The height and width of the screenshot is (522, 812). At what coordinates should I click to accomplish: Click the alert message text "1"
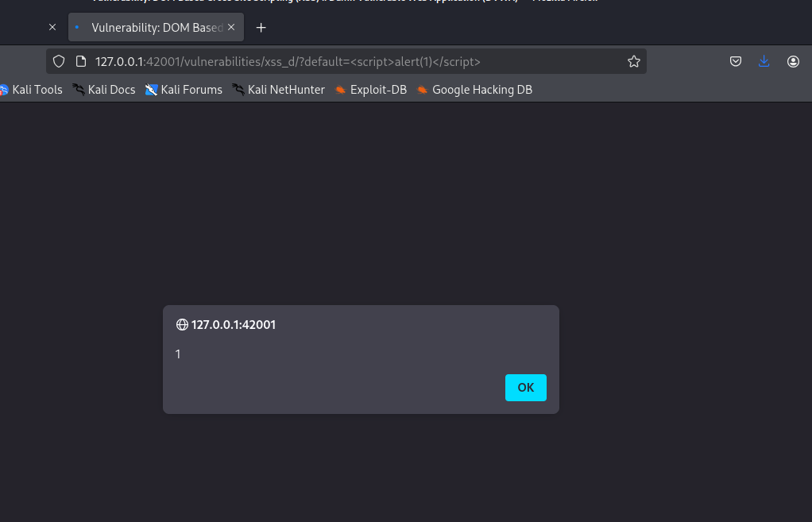pyautogui.click(x=178, y=354)
